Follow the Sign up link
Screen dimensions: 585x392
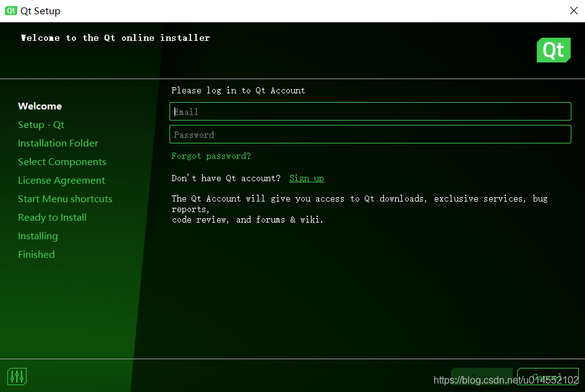(x=307, y=178)
